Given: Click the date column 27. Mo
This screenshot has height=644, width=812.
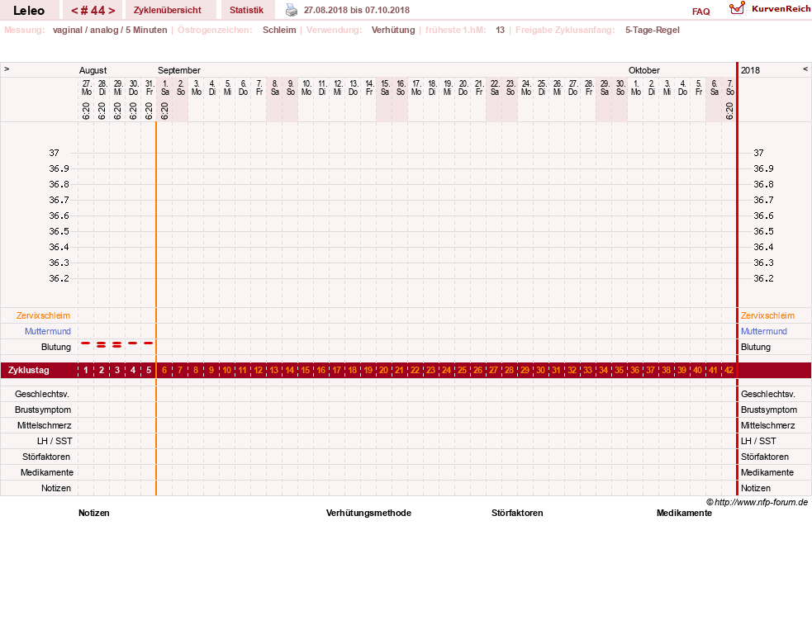Looking at the screenshot, I should pos(87,88).
